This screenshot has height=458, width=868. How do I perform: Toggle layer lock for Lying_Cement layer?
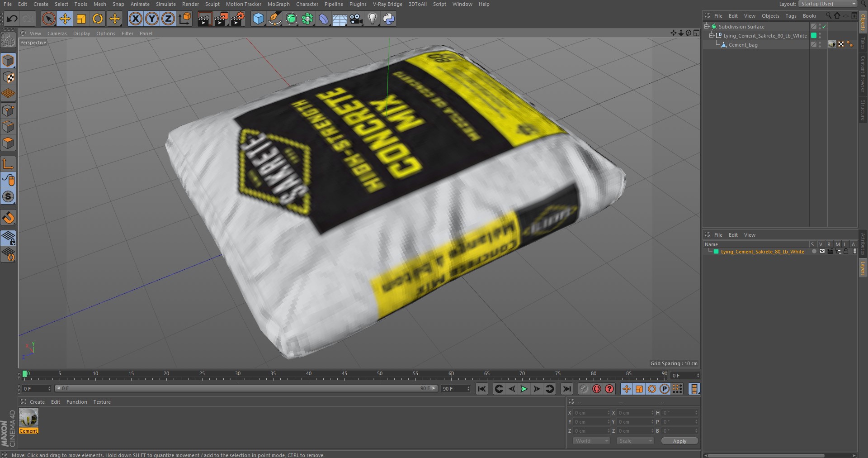846,252
